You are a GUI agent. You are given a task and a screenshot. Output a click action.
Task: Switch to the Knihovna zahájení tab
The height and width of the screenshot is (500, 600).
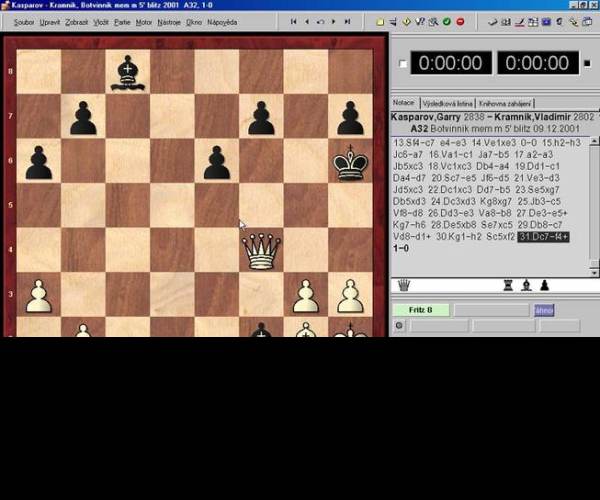(505, 104)
